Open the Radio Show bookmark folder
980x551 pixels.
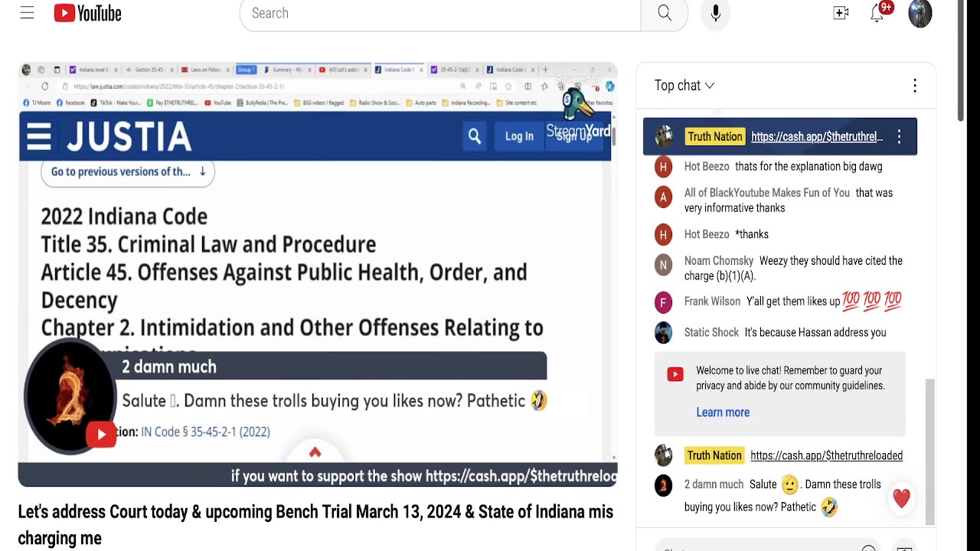(374, 103)
